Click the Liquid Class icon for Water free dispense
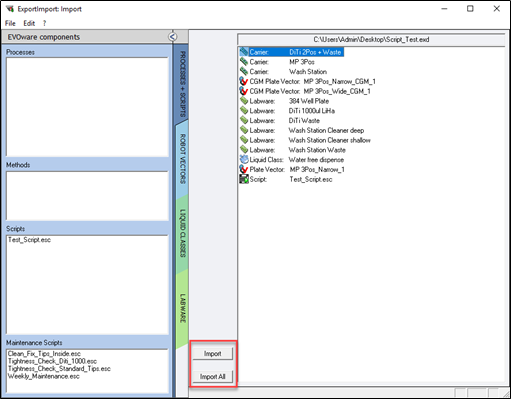The height and width of the screenshot is (399, 511). tap(244, 159)
